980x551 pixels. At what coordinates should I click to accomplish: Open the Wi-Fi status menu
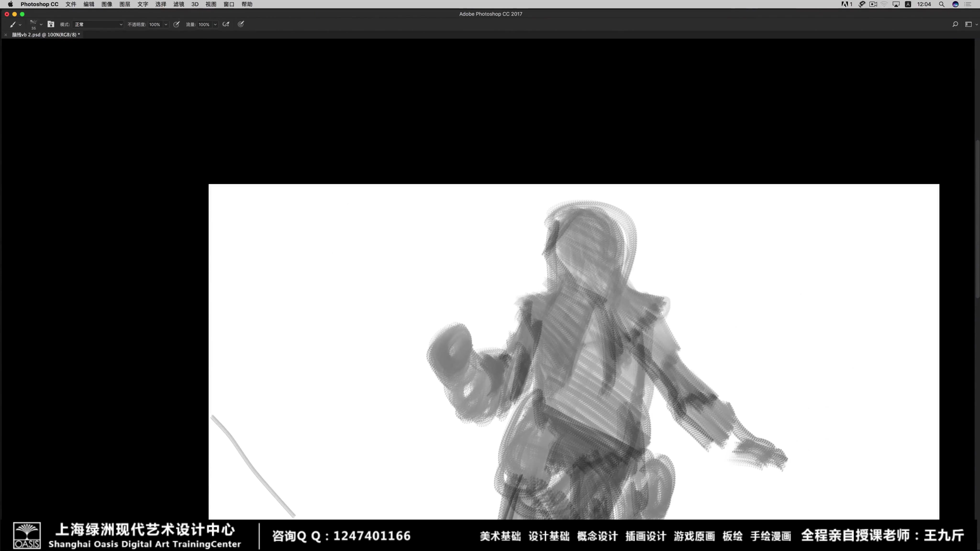point(885,4)
